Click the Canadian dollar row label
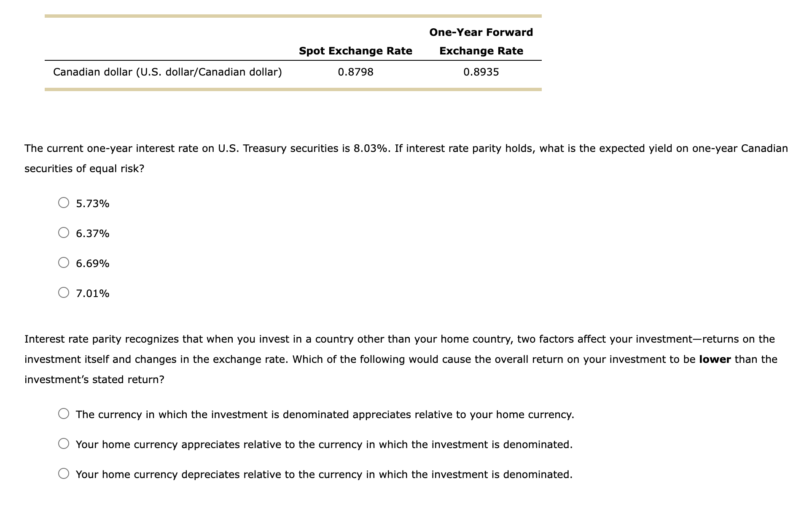 click(x=167, y=72)
